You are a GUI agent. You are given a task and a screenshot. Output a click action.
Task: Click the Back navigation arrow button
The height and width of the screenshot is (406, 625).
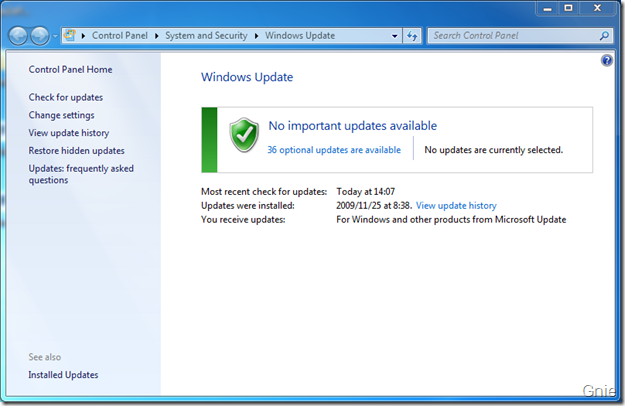19,36
